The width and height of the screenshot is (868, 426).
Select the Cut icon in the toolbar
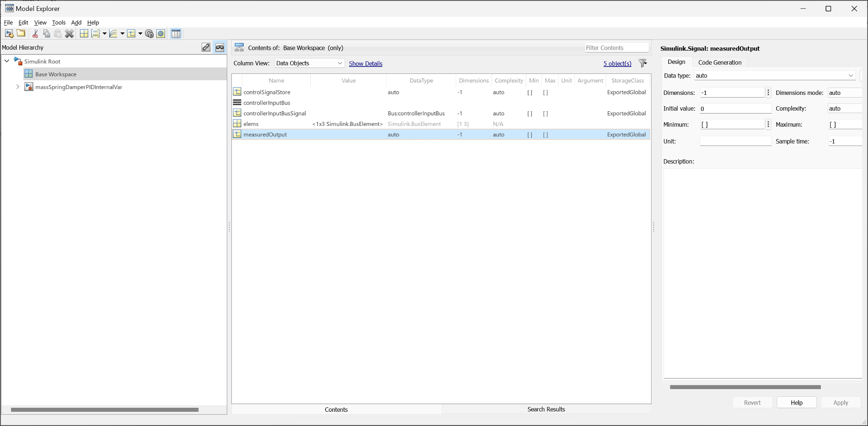(x=35, y=33)
